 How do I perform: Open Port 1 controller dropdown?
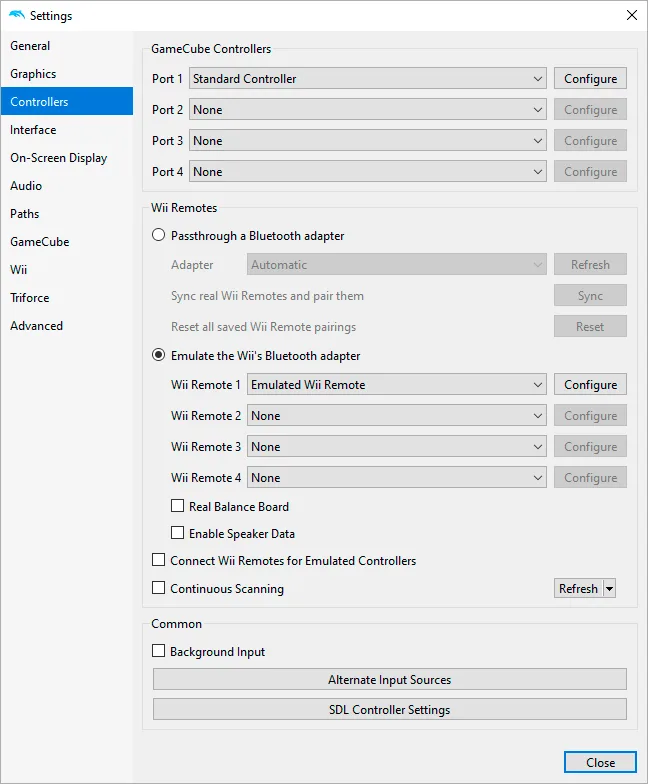tap(368, 78)
